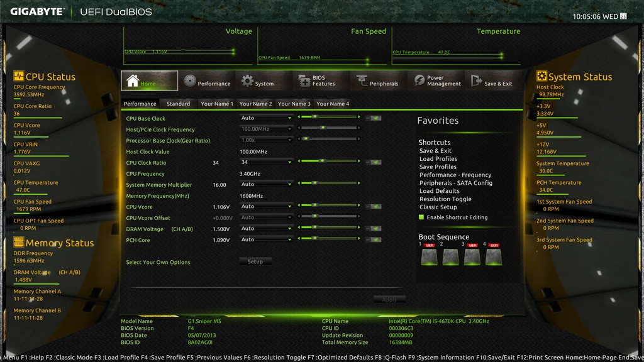
Task: Open the Processor Base Clock Gear Ratio dropdown
Action: click(266, 140)
